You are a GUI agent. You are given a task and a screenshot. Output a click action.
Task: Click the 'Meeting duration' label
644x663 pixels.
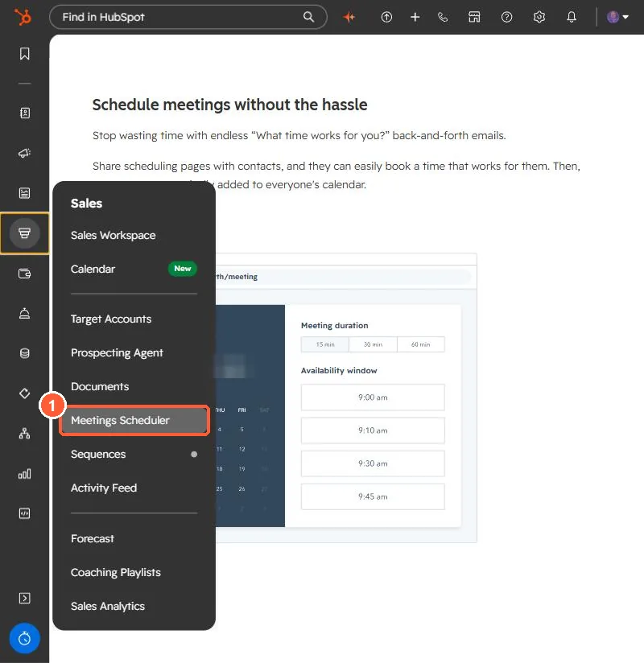pos(334,326)
